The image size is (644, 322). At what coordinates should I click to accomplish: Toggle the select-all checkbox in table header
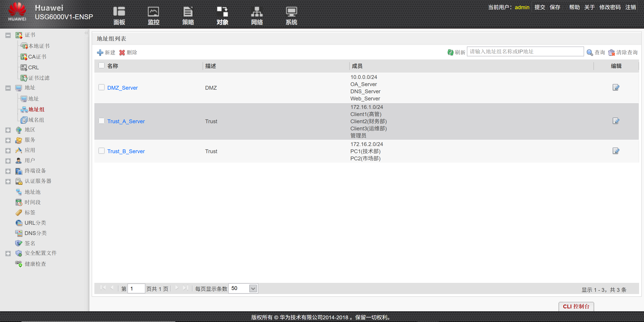[x=102, y=66]
